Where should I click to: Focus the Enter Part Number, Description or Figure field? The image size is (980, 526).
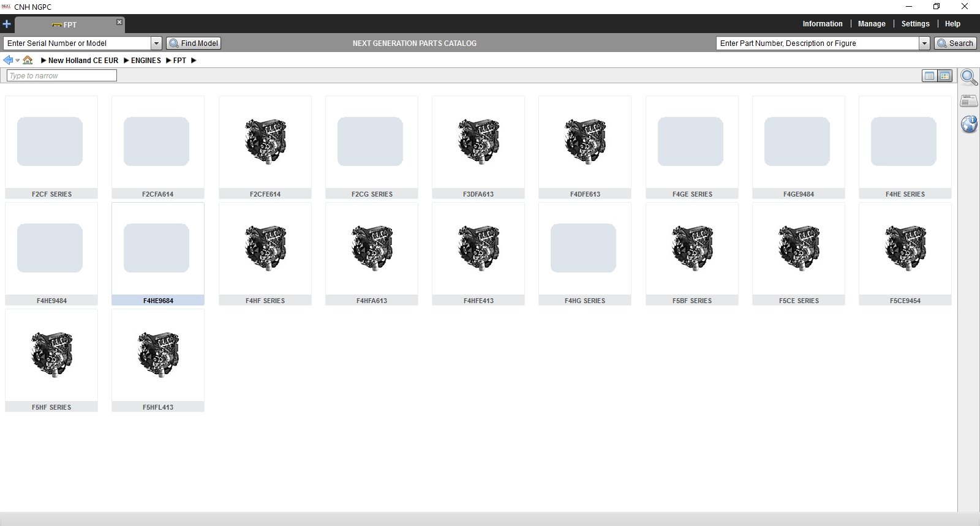point(818,43)
